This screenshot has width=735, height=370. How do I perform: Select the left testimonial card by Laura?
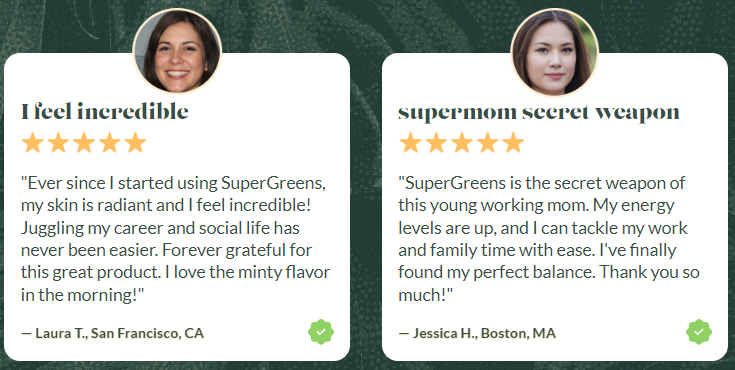pyautogui.click(x=177, y=207)
